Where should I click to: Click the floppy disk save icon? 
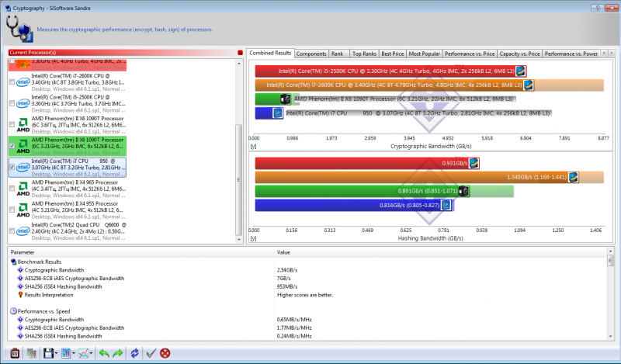click(48, 353)
